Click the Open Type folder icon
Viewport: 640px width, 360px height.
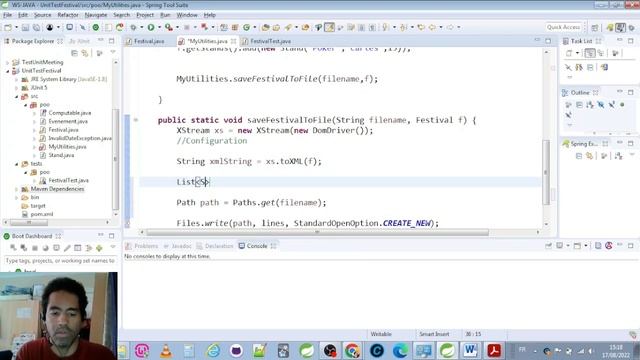point(266,27)
